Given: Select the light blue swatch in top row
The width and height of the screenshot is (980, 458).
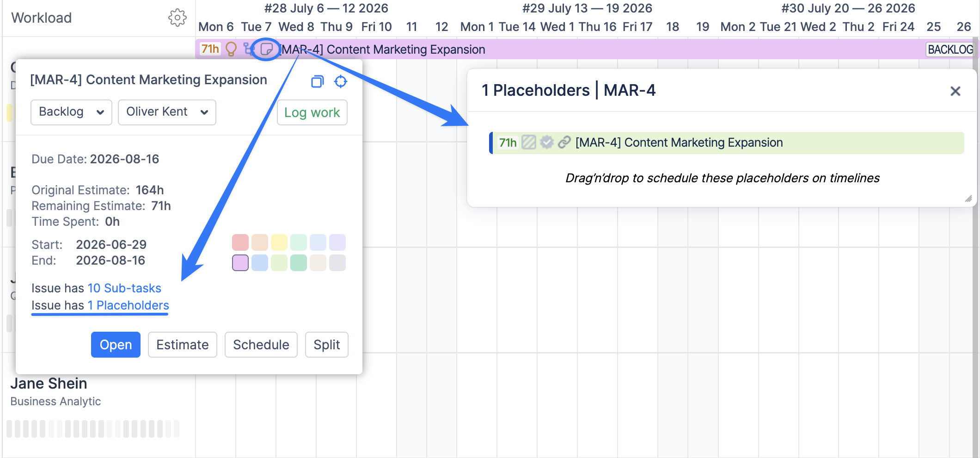Looking at the screenshot, I should pos(318,242).
